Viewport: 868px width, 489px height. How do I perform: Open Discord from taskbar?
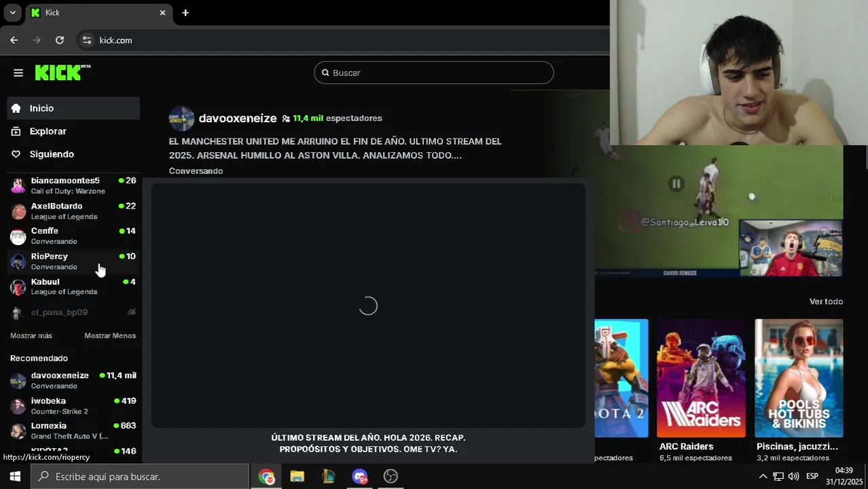[359, 476]
